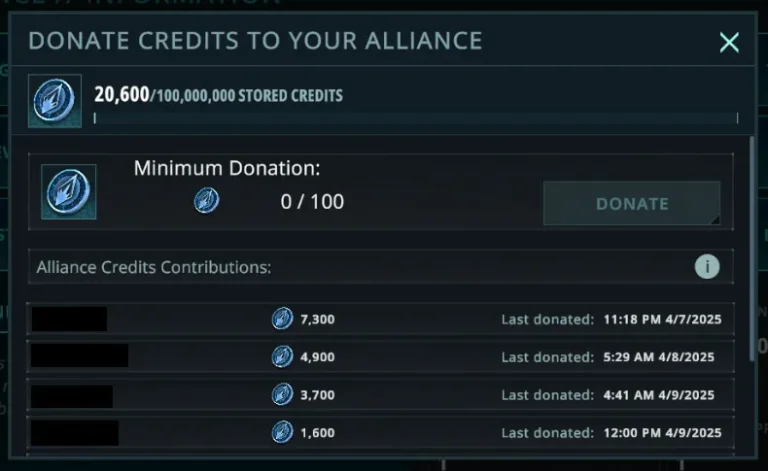
Task: Open the contributions info icon
Action: pyautogui.click(x=707, y=267)
